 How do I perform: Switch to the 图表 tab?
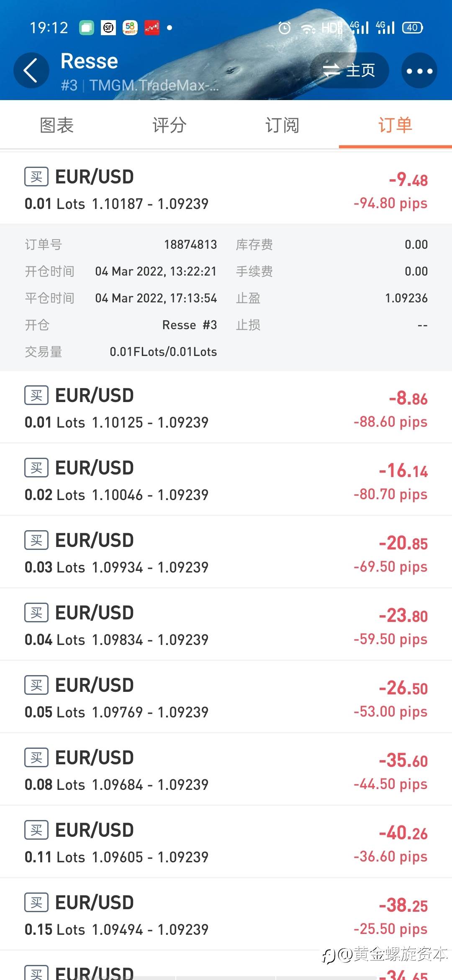[56, 125]
